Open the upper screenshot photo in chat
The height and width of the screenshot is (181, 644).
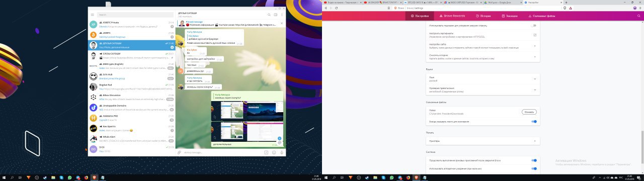click(247, 111)
